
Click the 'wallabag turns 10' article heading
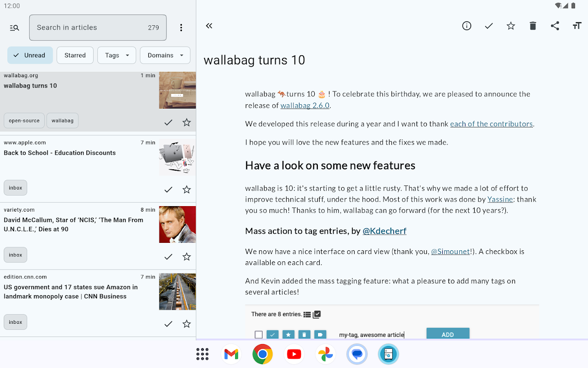pos(254,60)
